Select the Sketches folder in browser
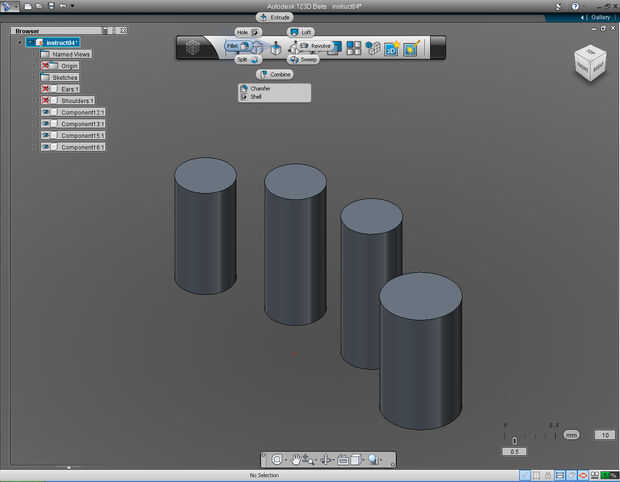Screen dimensions: 620x482 click(60, 77)
